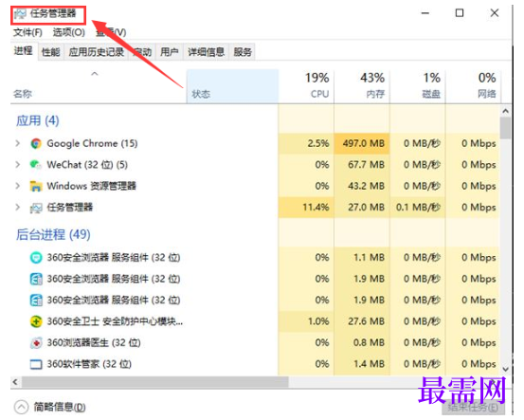Click first 360安全浏览器 服务组件 round icon
The image size is (524, 420).
pos(36,258)
